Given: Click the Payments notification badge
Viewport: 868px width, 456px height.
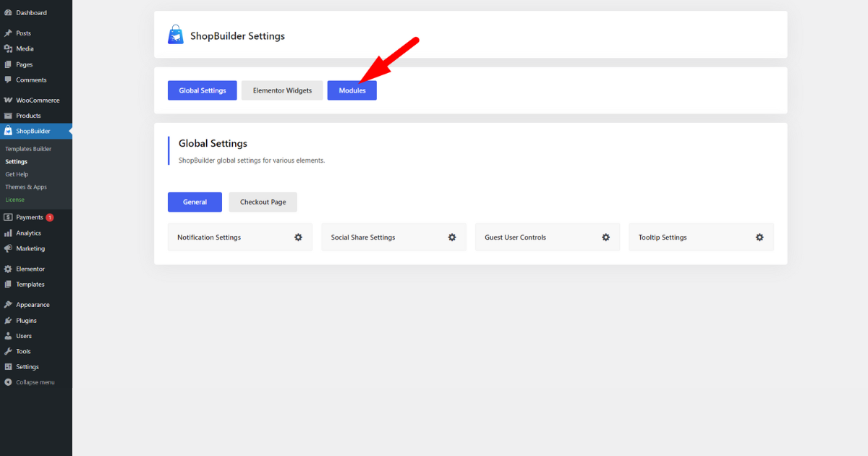Looking at the screenshot, I should pyautogui.click(x=49, y=217).
